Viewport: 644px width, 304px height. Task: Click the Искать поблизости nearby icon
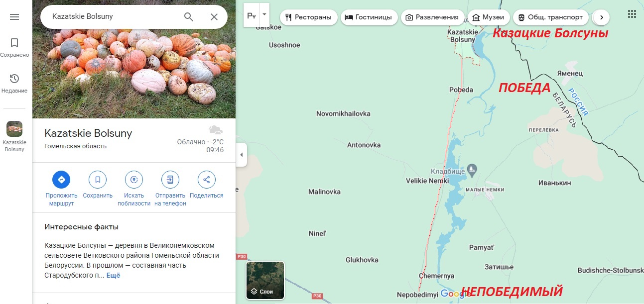click(x=134, y=180)
